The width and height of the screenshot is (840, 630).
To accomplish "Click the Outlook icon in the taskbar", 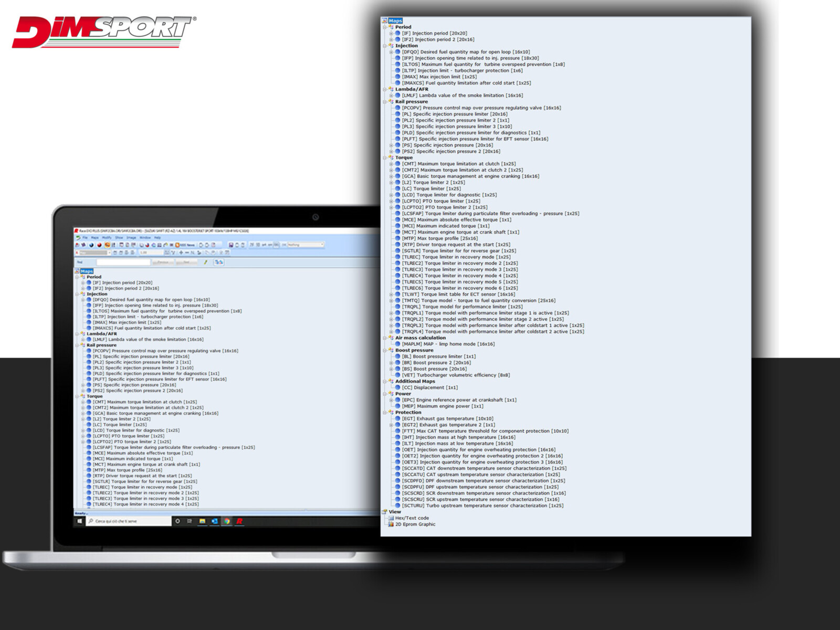I will click(214, 521).
